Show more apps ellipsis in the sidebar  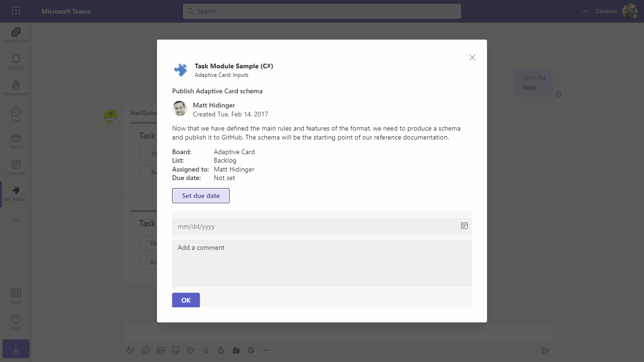point(16,220)
